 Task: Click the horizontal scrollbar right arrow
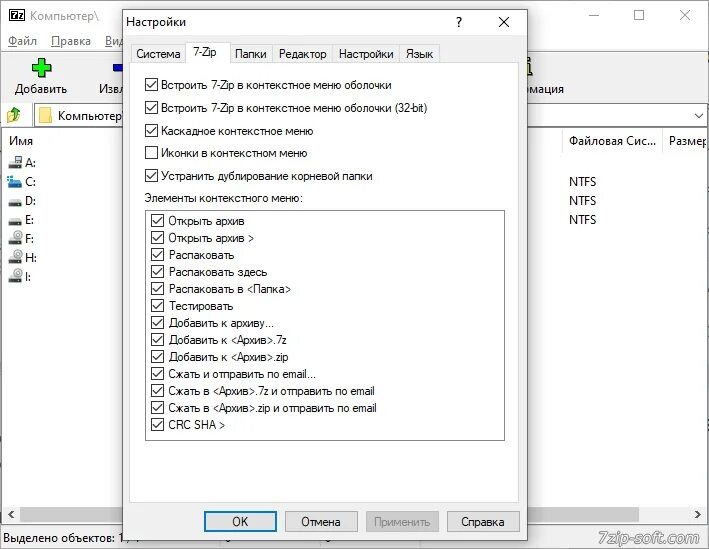pos(698,514)
